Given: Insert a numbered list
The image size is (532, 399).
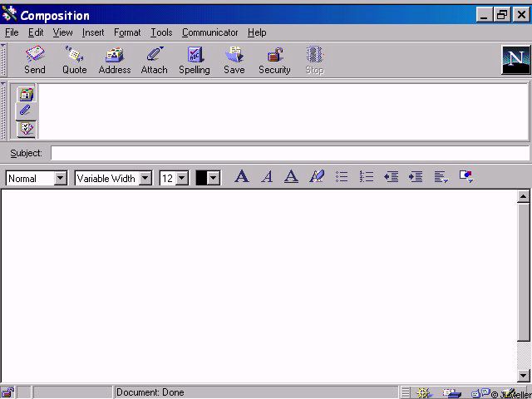Looking at the screenshot, I should (x=367, y=177).
